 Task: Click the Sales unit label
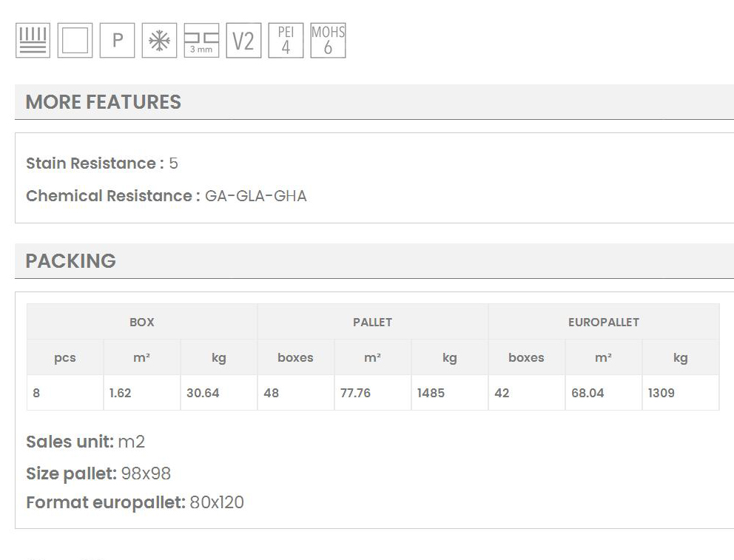pos(70,442)
